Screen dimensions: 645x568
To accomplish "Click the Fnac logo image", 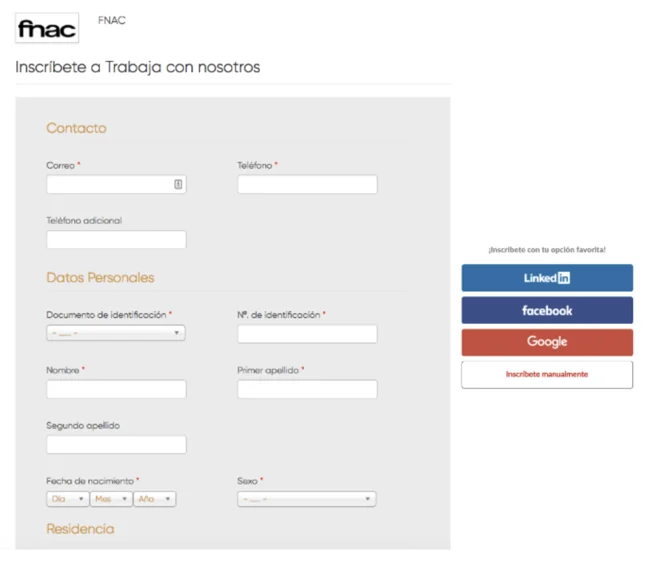I will 47,28.
